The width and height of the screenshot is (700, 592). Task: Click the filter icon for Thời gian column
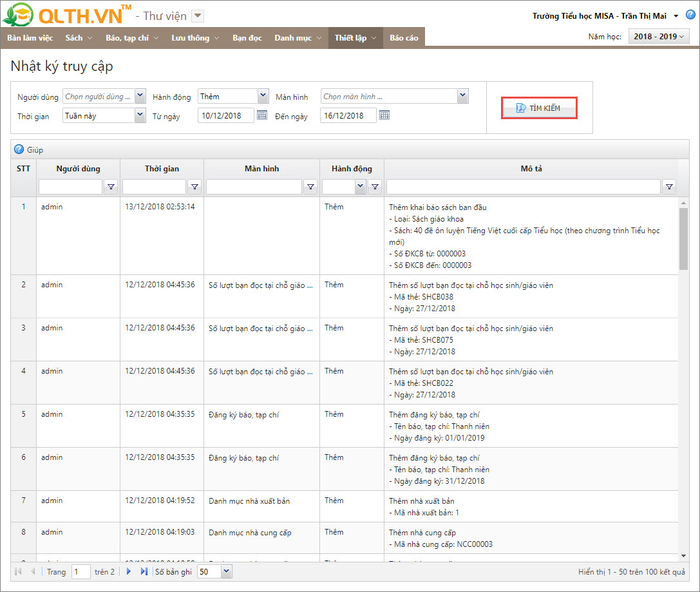point(194,187)
